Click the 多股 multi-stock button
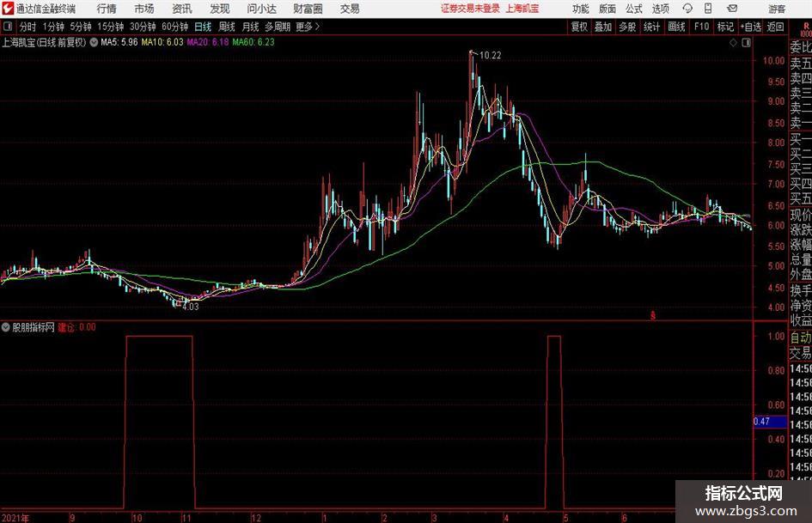The width and height of the screenshot is (812, 523). (x=627, y=27)
